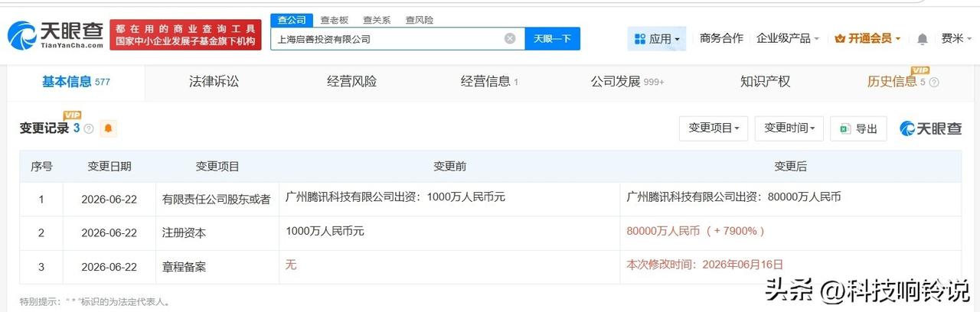
Task: Click the 变更日期 column header
Action: pyautogui.click(x=109, y=166)
